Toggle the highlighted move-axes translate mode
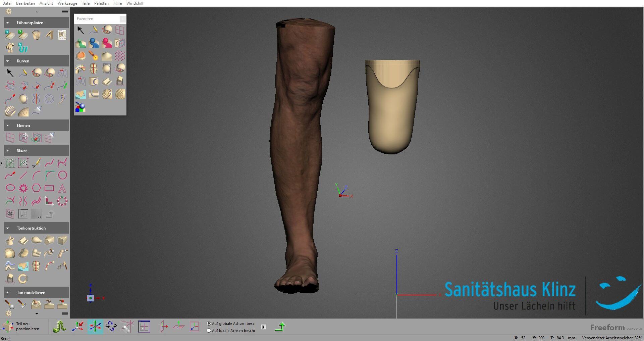 pyautogui.click(x=95, y=327)
